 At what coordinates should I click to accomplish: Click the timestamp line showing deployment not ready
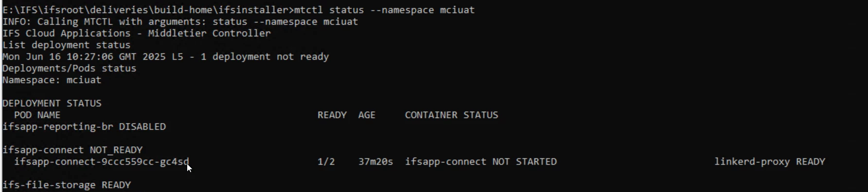coord(166,56)
